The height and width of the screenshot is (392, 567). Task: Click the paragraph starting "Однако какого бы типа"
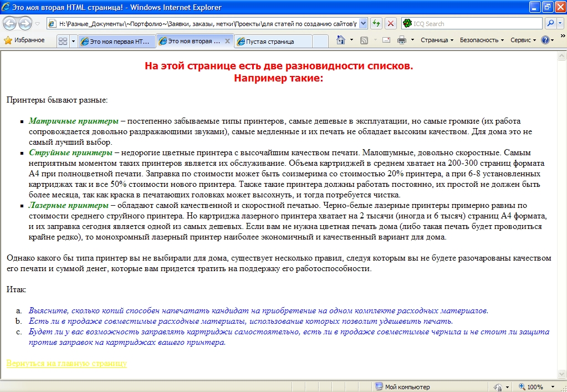pos(279,263)
